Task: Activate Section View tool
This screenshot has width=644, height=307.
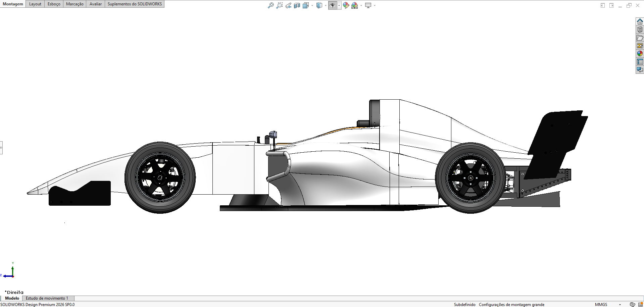Action: 297,5
